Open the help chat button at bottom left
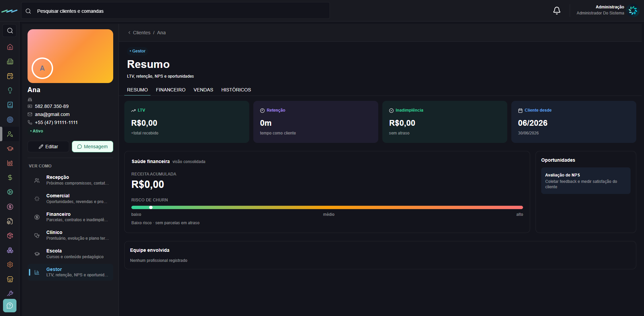644x316 pixels. pyautogui.click(x=10, y=306)
